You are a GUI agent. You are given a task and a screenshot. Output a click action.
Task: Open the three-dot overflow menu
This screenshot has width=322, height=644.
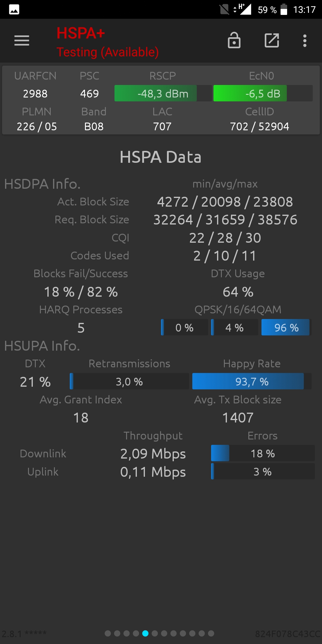pyautogui.click(x=305, y=41)
